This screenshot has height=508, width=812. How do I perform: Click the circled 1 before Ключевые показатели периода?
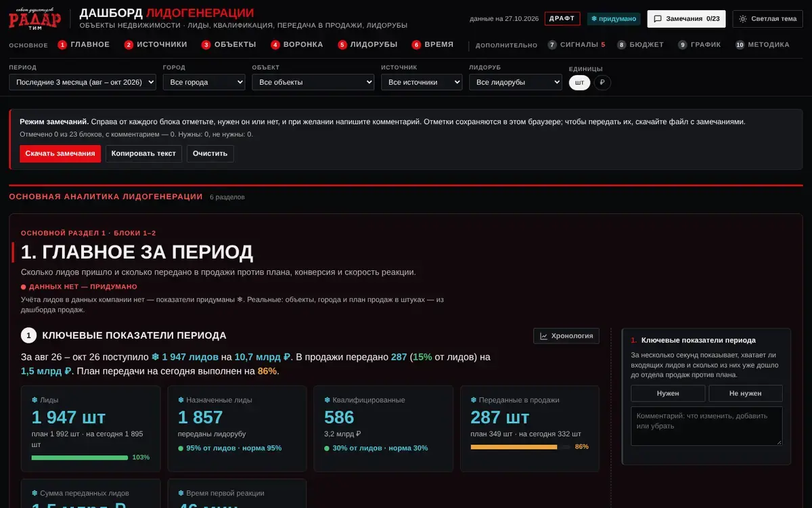[x=28, y=335]
